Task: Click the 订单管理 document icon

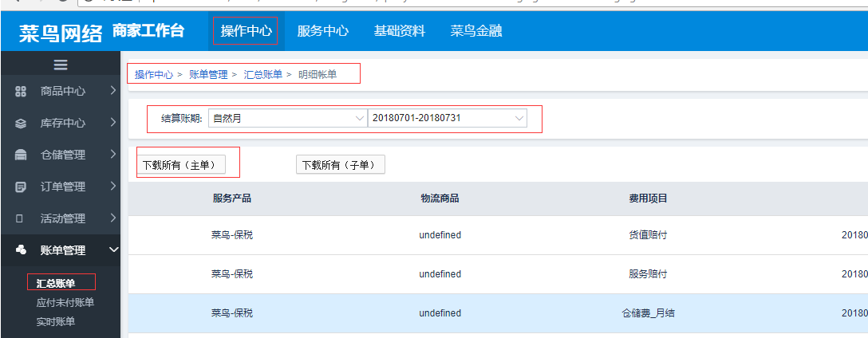Action: [x=22, y=187]
